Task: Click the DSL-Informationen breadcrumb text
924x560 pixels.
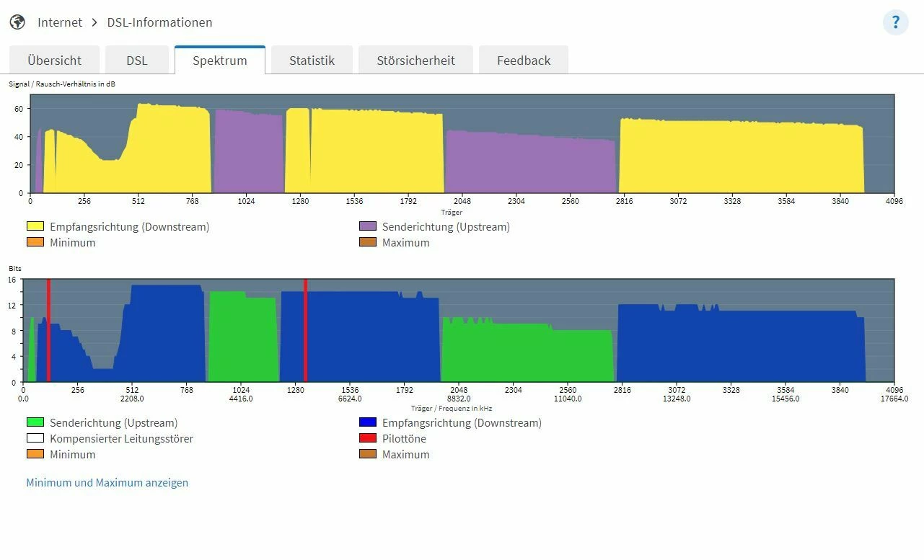Action: coord(159,22)
